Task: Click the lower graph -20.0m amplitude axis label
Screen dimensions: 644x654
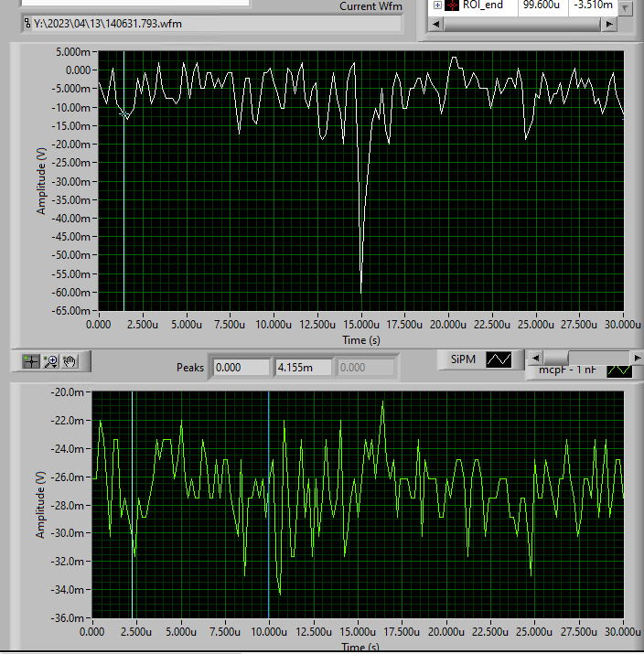Action: [67, 392]
